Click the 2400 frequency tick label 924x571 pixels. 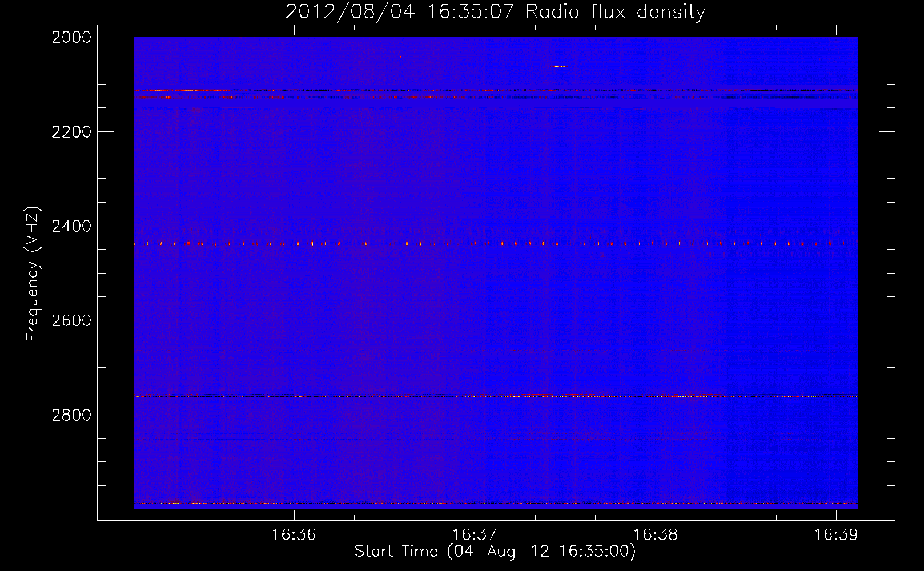pyautogui.click(x=71, y=226)
